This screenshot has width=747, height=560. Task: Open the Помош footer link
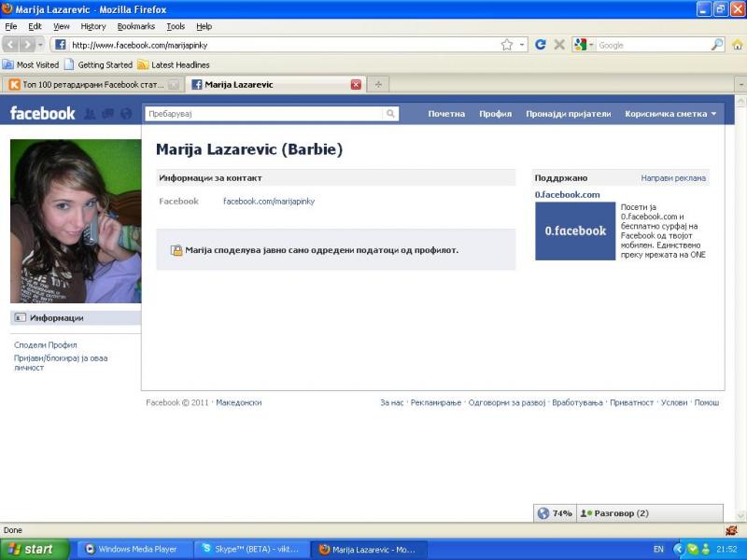point(707,402)
